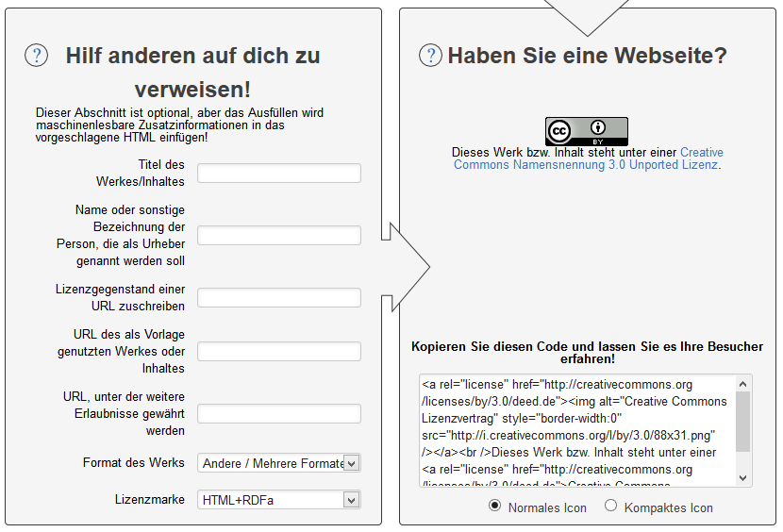The height and width of the screenshot is (532, 783).
Task: Click the code box scrollbar thumb
Action: tap(743, 422)
